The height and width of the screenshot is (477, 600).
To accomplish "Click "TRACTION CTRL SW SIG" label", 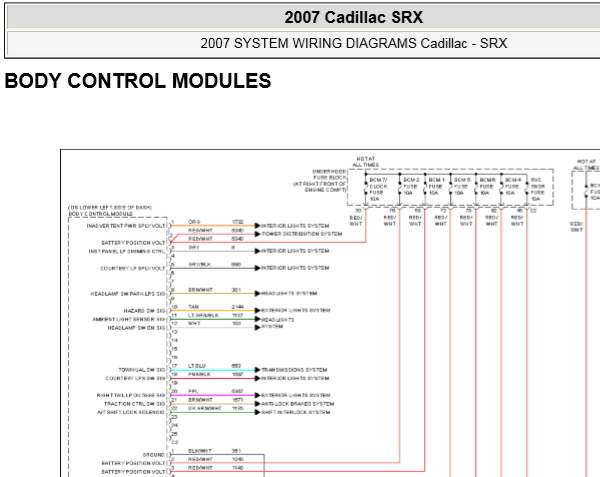I will point(135,404).
